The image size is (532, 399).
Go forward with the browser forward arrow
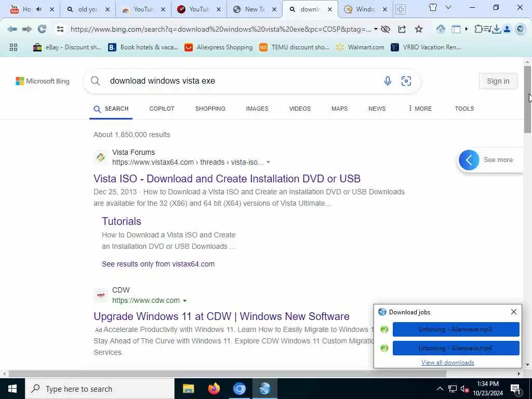[27, 29]
